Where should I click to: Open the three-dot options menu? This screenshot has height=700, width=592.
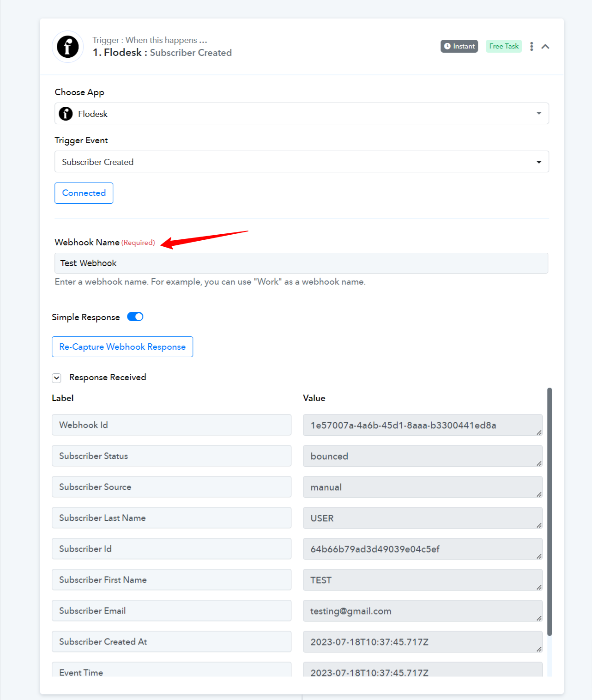click(532, 46)
